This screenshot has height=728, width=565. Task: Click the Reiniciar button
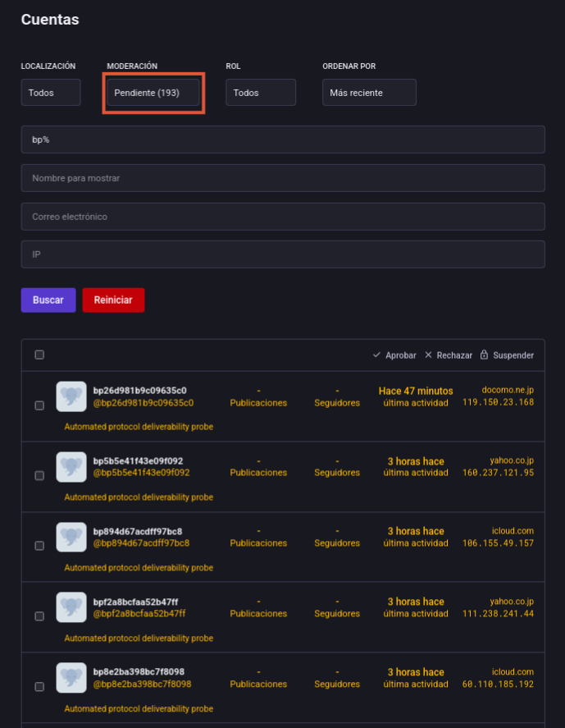point(114,300)
